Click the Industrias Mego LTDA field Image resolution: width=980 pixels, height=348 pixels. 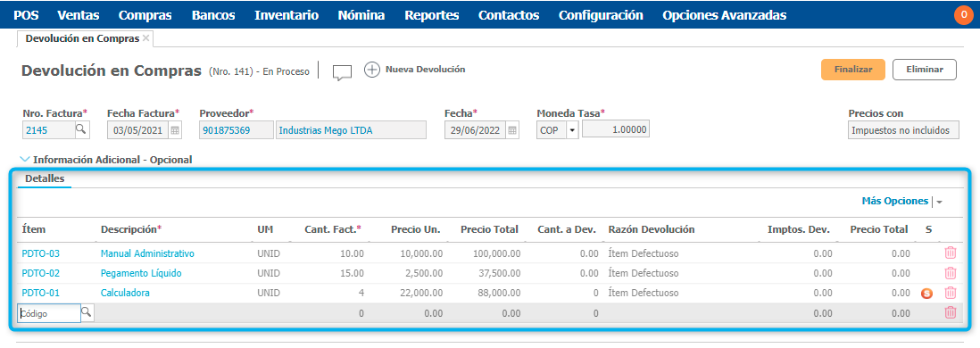(351, 130)
